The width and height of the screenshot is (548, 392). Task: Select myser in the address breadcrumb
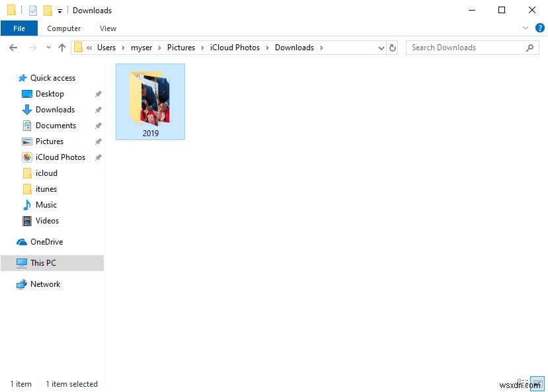pos(141,48)
